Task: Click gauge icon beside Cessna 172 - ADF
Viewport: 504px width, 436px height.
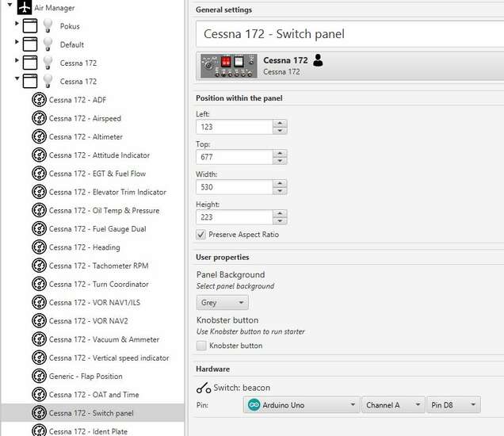Action: point(39,100)
